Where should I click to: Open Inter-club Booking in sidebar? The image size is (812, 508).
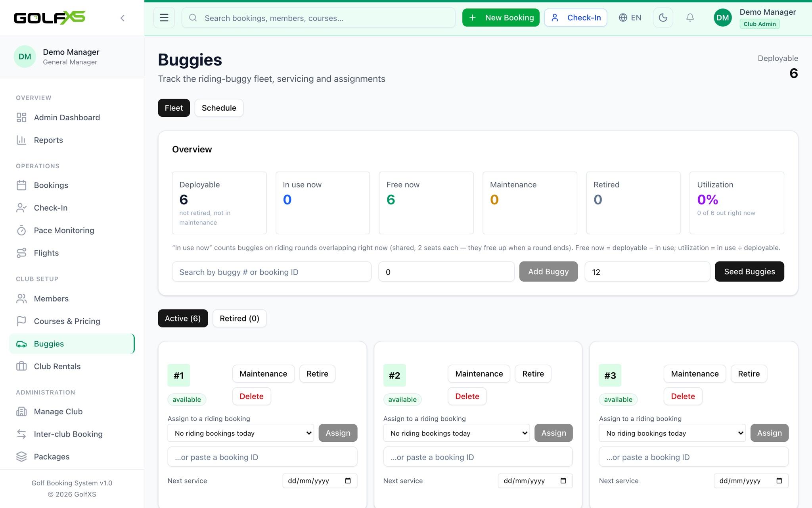pyautogui.click(x=72, y=434)
